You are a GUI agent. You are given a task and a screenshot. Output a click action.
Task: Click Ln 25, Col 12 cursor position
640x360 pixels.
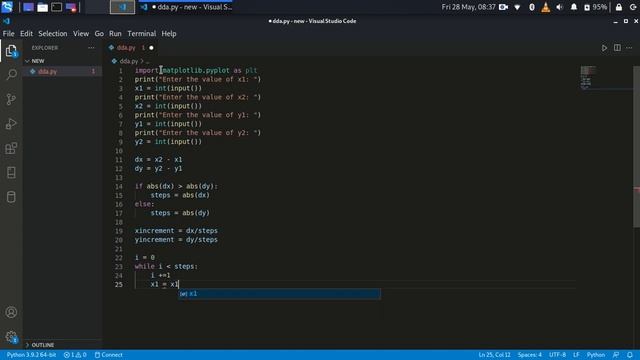(x=494, y=355)
